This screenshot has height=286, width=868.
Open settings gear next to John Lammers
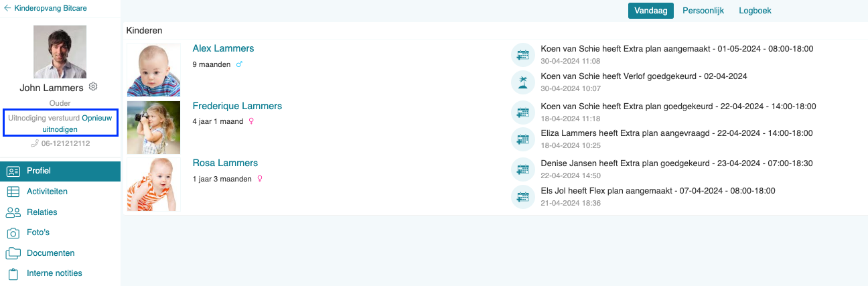[x=93, y=87]
